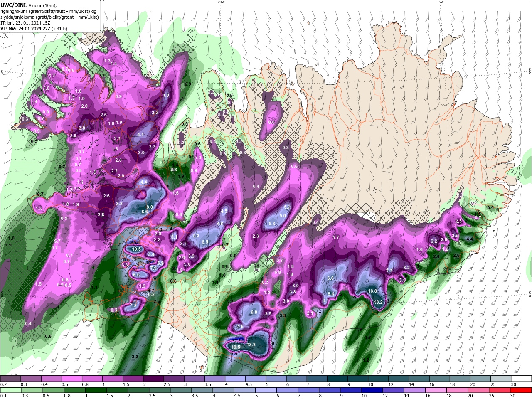Image resolution: width=532 pixels, height=399 pixels.
Task: Pick the navy blue swatch above rain legend 10
Action: click(372, 390)
